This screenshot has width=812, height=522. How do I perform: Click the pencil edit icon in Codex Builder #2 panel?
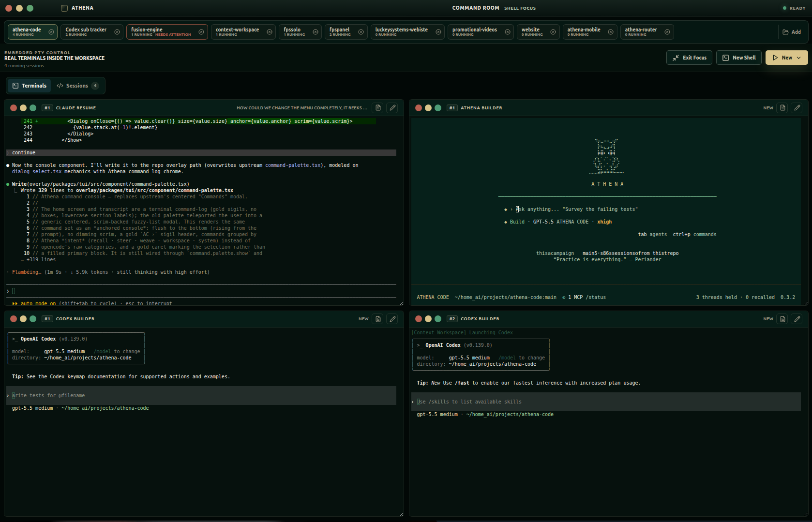(797, 319)
